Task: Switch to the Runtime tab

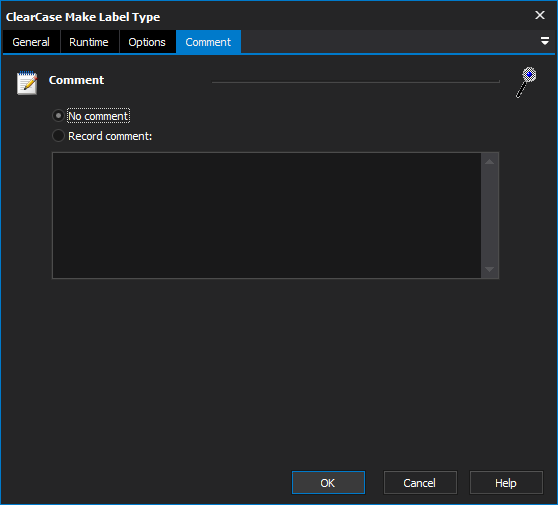Action: click(89, 42)
